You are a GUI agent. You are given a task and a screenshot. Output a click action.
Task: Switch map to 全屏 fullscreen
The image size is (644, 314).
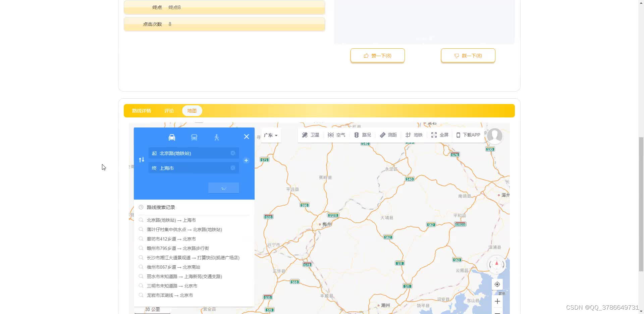pyautogui.click(x=440, y=135)
